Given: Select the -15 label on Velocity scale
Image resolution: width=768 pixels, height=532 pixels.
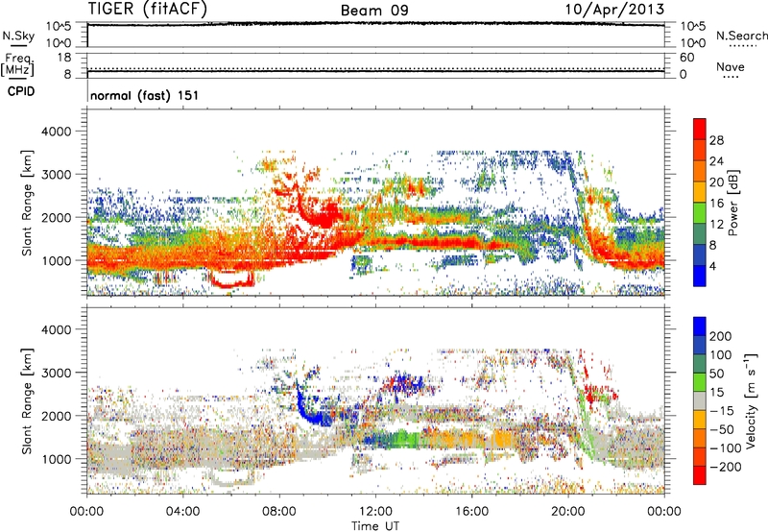Looking at the screenshot, I should [722, 411].
